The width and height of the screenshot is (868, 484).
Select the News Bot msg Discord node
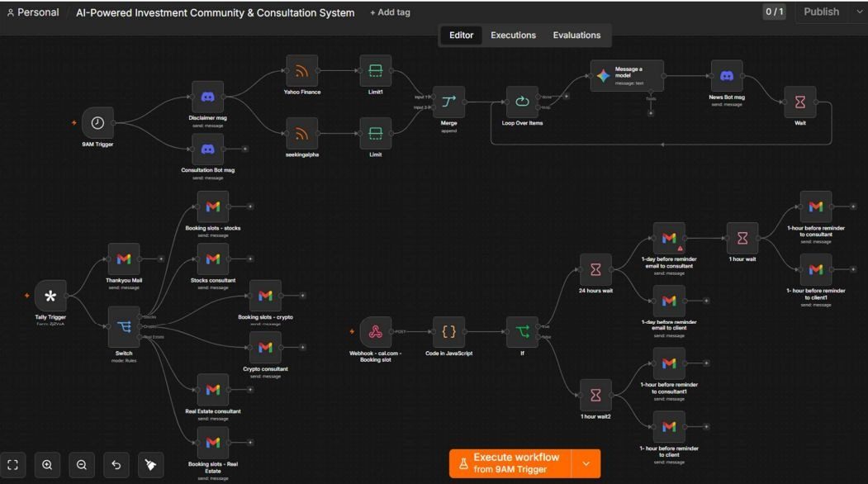tap(727, 76)
